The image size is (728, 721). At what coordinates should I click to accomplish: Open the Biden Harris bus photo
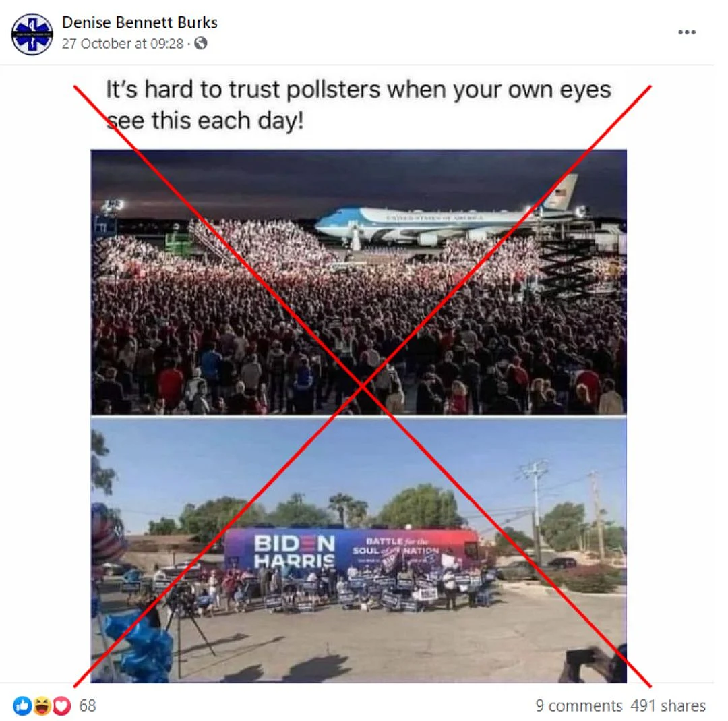point(359,550)
